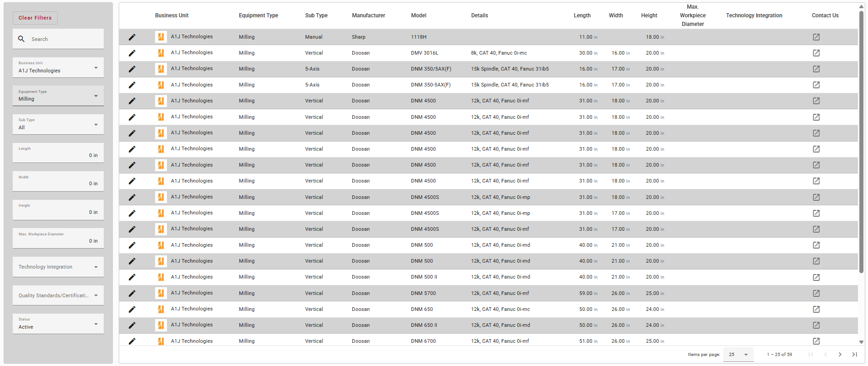Screen dimensions: 868x366
Task: Jump to the last page of results
Action: click(x=854, y=354)
